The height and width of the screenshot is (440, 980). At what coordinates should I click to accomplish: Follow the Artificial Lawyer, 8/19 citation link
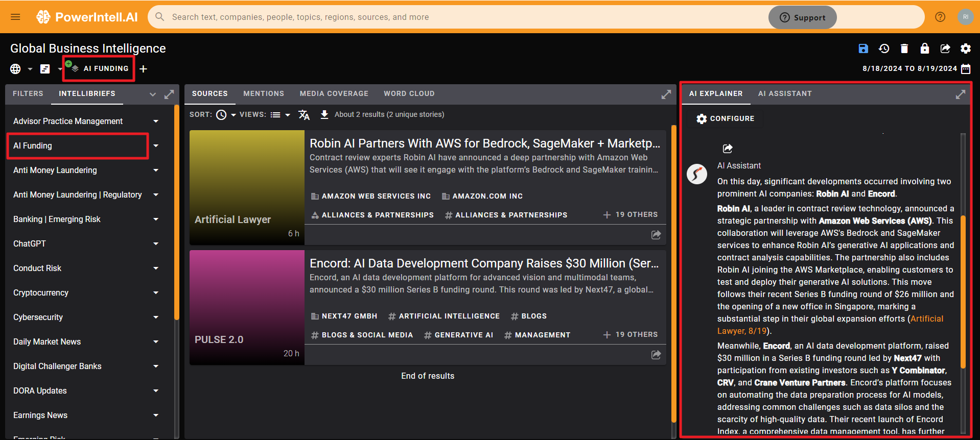830,325
